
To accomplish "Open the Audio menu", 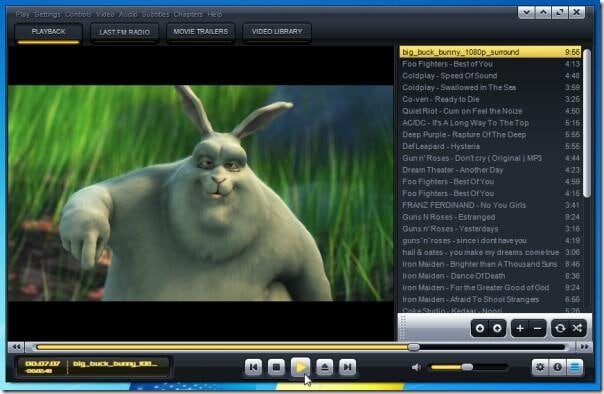I will pyautogui.click(x=128, y=14).
